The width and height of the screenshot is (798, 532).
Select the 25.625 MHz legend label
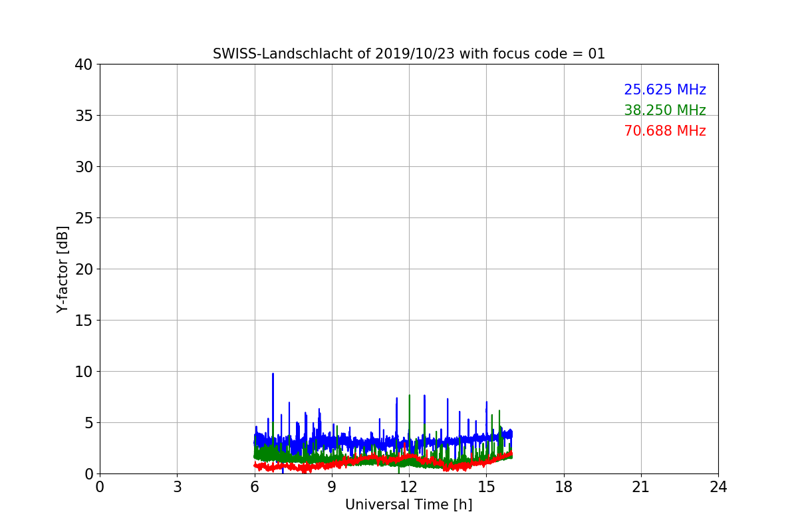coord(665,90)
